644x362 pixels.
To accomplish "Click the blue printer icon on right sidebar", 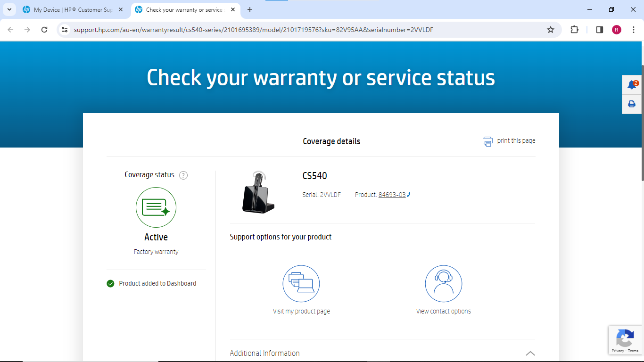I will pos(632,104).
